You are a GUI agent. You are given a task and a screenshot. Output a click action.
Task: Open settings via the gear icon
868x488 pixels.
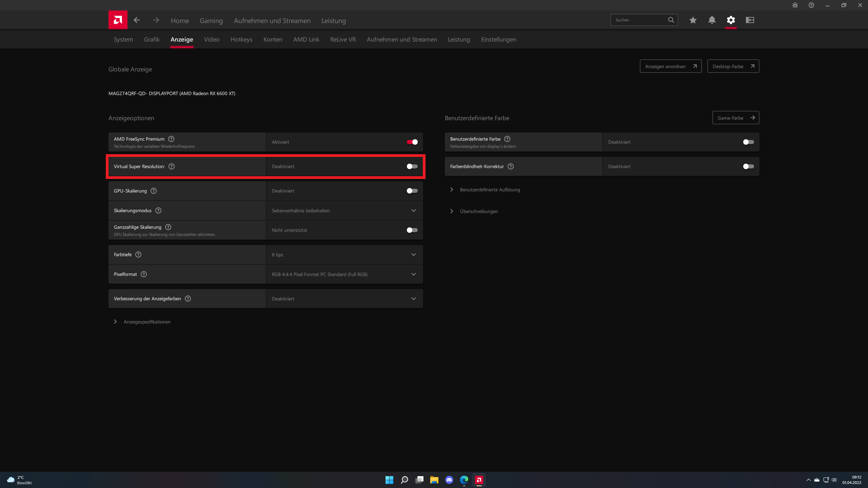(x=731, y=20)
